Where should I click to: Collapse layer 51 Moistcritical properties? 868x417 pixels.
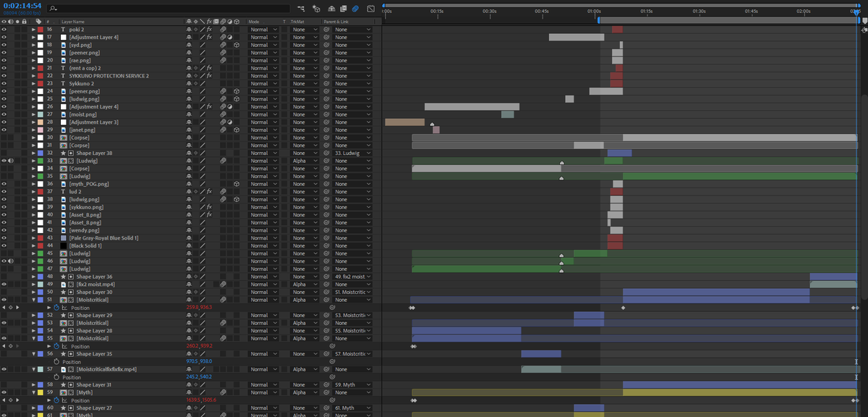pyautogui.click(x=33, y=300)
